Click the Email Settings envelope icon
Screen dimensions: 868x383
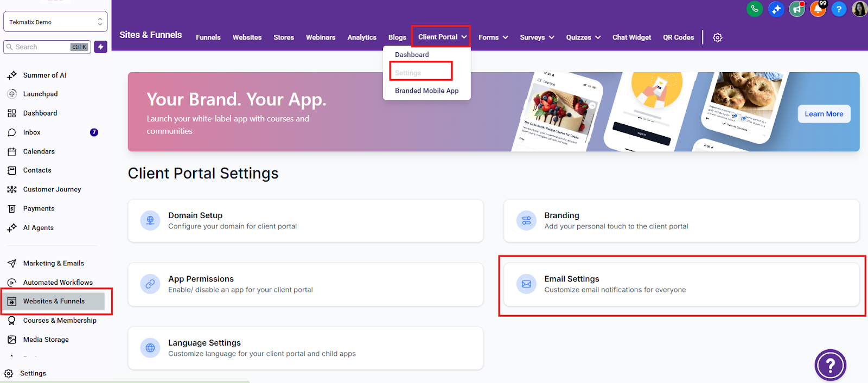(526, 284)
